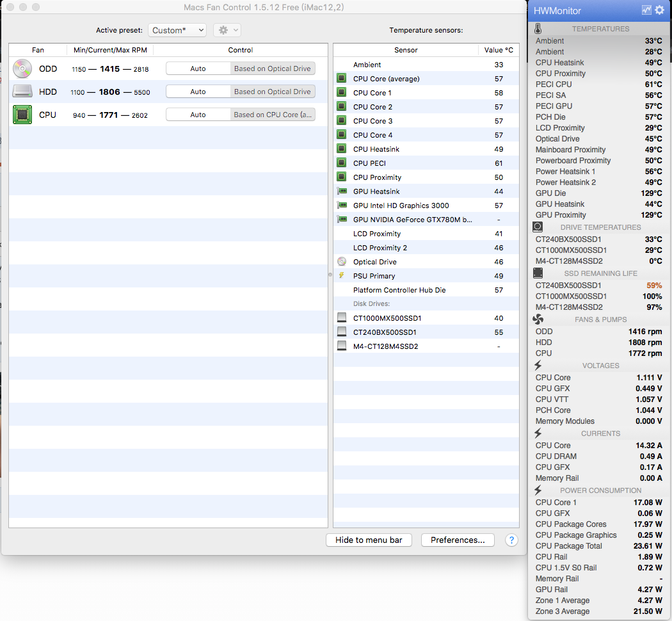The image size is (672, 621).
Task: Open the Active preset Custom dropdown
Action: (x=177, y=30)
